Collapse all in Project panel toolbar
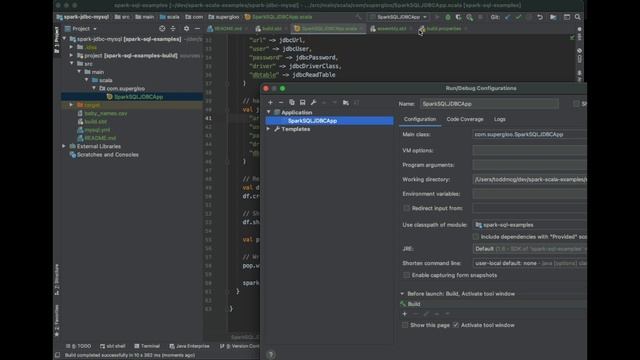Image resolution: width=640 pixels, height=360 pixels. 173,29
